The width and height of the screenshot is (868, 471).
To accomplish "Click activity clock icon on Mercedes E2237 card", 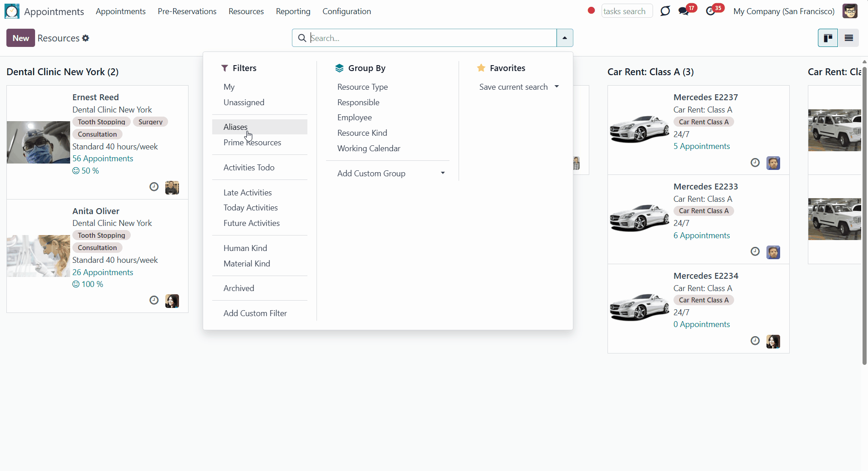I will [x=755, y=163].
